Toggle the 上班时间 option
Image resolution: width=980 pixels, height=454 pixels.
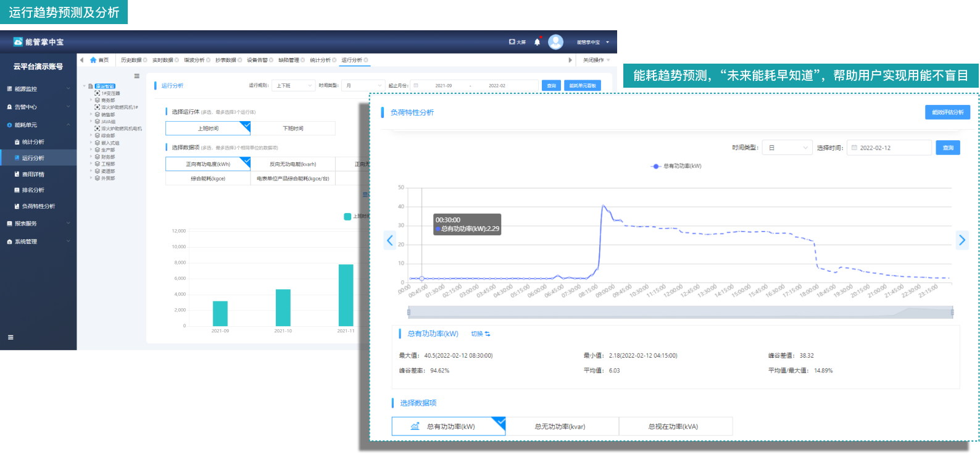pyautogui.click(x=208, y=128)
